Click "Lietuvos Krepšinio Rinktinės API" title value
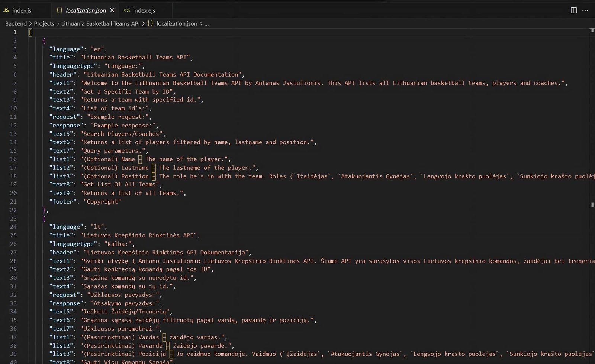Image resolution: width=595 pixels, height=364 pixels. (x=138, y=235)
